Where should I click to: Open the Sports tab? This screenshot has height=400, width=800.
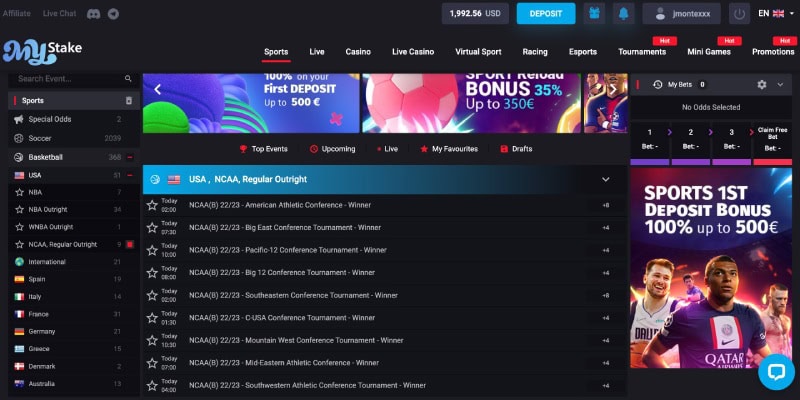coord(276,52)
